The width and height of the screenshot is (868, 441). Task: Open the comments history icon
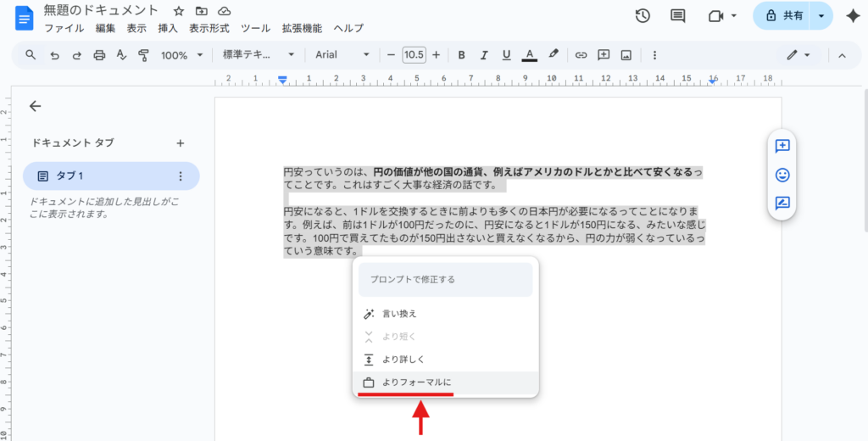pos(677,16)
